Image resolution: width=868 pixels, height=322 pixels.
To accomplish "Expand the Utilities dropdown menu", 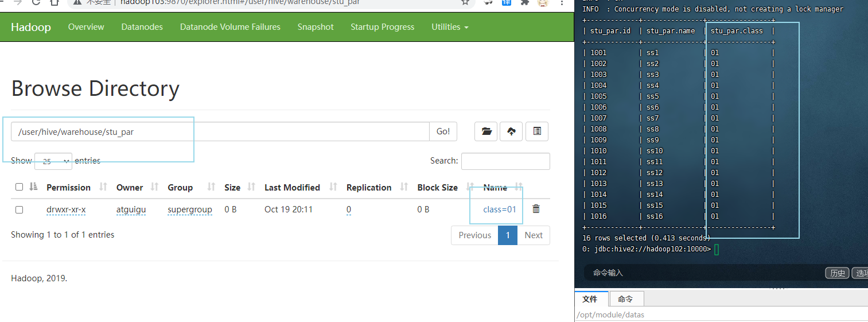I will click(x=450, y=27).
